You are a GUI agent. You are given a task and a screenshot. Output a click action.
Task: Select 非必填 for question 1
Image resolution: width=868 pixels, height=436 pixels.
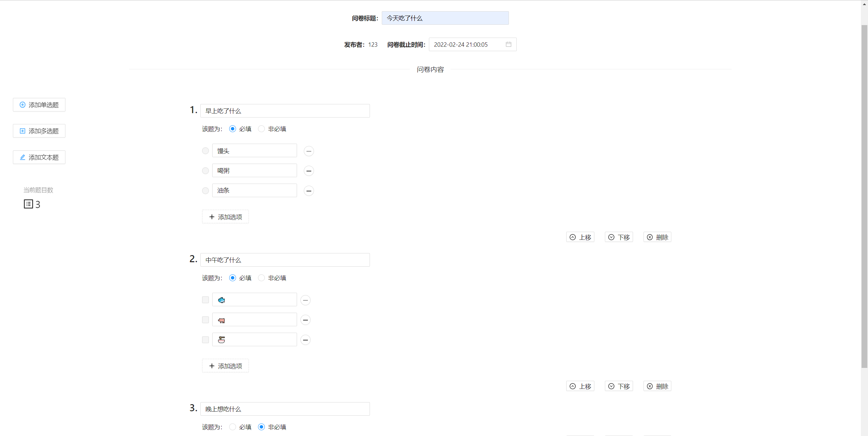point(261,129)
